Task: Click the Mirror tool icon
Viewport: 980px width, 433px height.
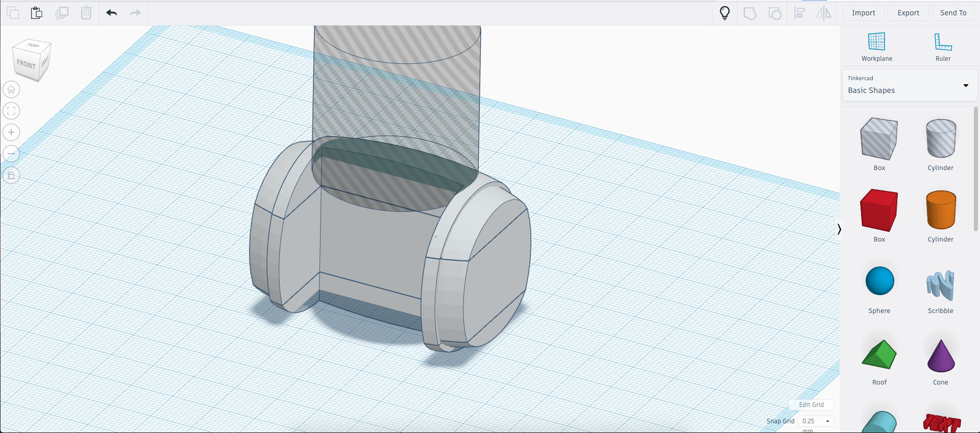Action: point(823,13)
